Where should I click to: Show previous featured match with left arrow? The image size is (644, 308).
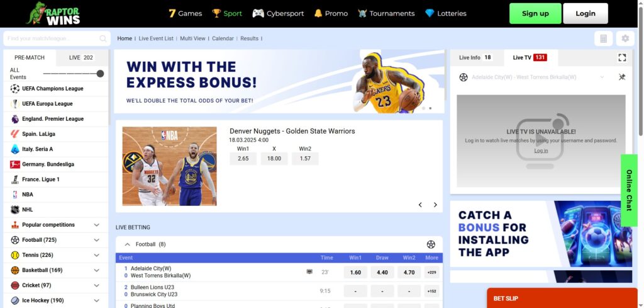point(420,205)
